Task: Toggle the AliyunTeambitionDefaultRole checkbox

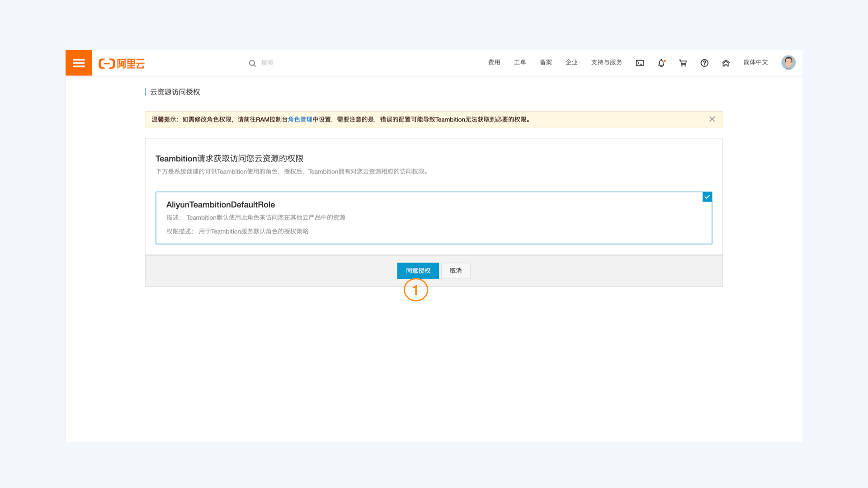Action: 708,197
